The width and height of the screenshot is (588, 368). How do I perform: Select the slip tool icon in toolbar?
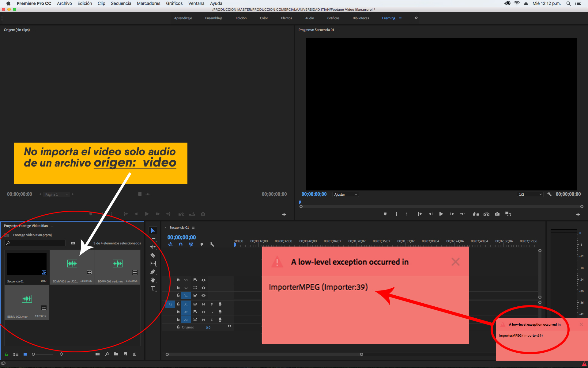tap(153, 264)
